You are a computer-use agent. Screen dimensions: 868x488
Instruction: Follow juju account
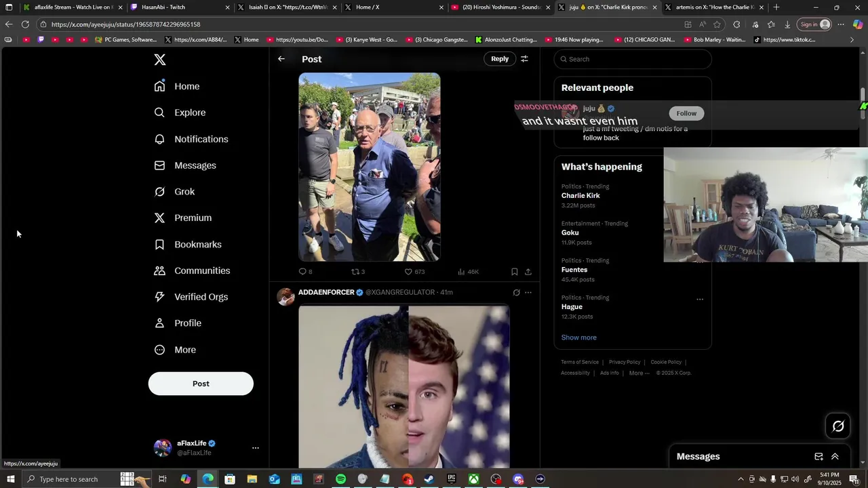(686, 113)
